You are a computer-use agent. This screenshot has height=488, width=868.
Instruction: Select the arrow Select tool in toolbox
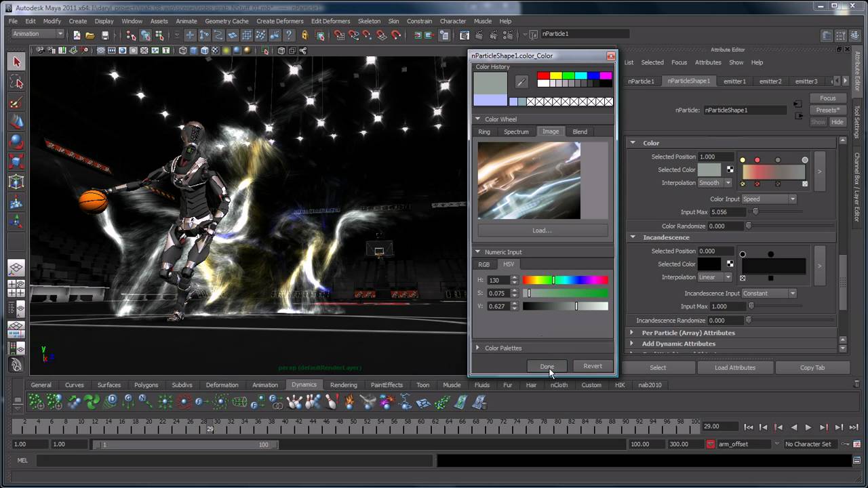tap(17, 62)
